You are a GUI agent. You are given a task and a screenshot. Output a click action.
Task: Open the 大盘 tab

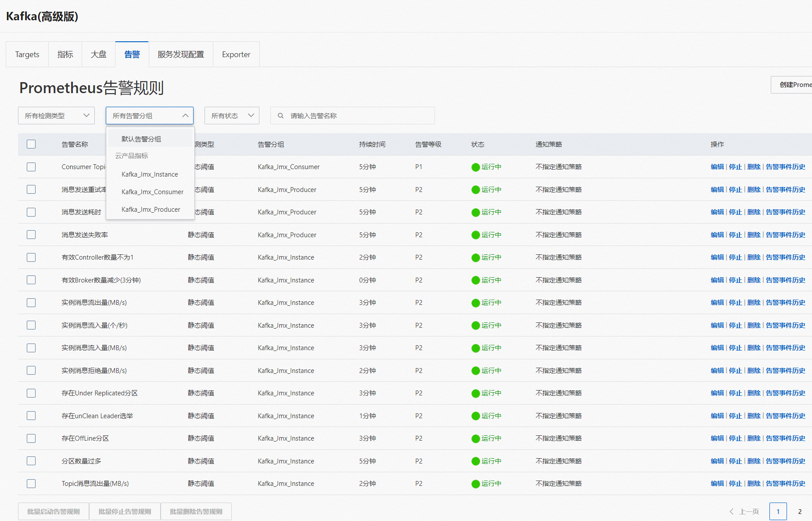(98, 54)
